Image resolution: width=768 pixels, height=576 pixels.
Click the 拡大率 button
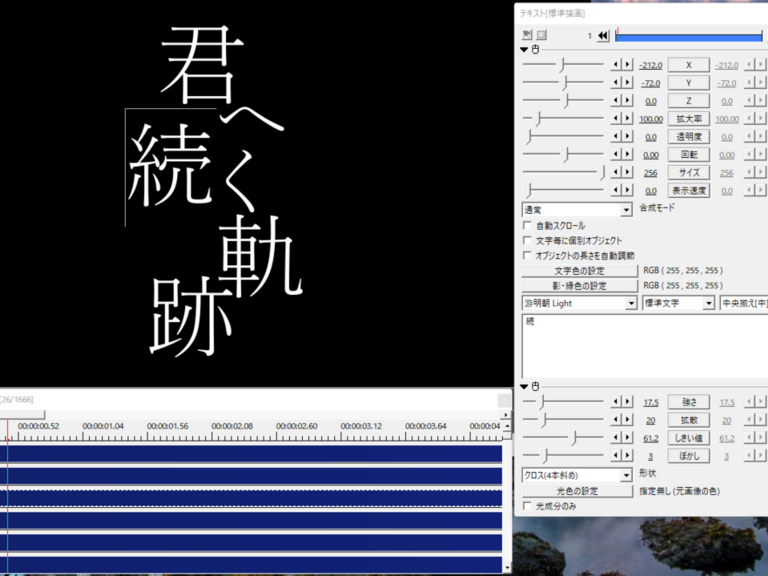(689, 119)
